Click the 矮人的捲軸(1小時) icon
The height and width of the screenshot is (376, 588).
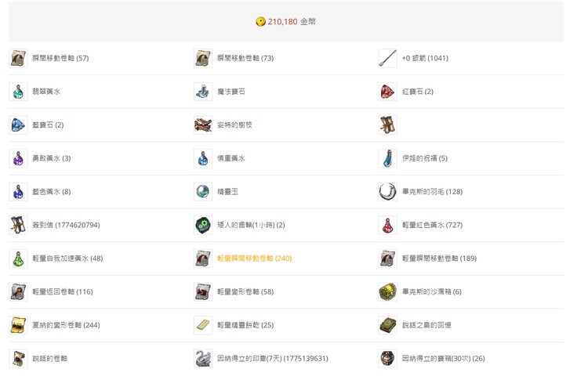(x=203, y=226)
